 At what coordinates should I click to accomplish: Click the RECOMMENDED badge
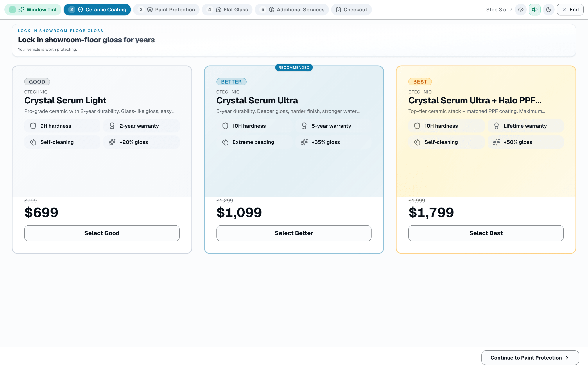click(294, 67)
